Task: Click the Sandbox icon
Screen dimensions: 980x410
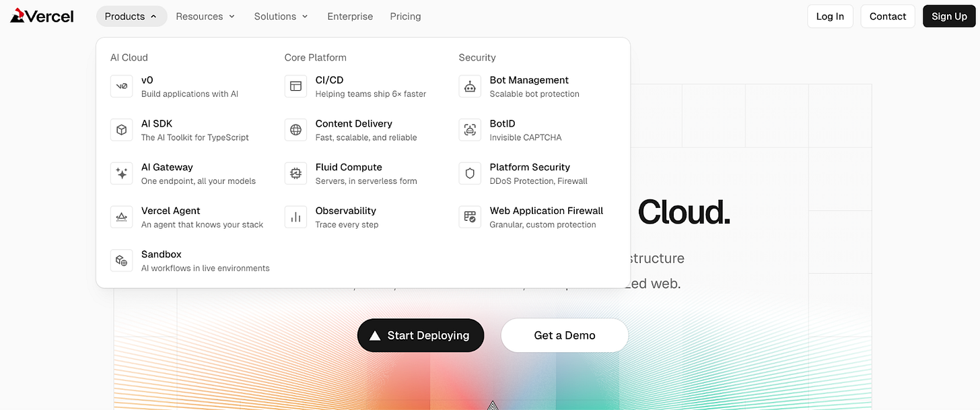Action: tap(122, 261)
